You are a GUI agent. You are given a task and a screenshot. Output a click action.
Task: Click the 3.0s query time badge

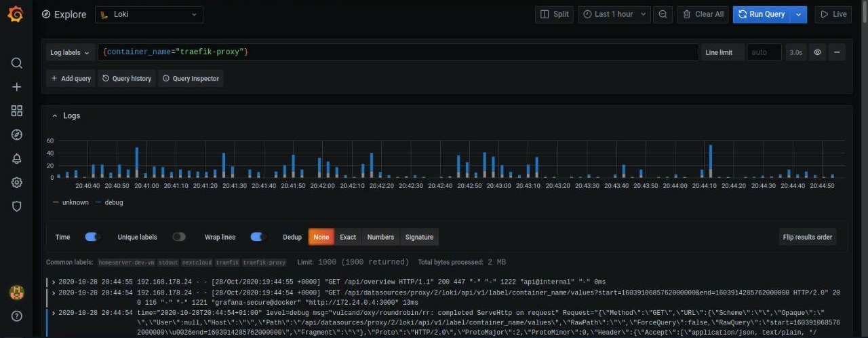point(795,52)
